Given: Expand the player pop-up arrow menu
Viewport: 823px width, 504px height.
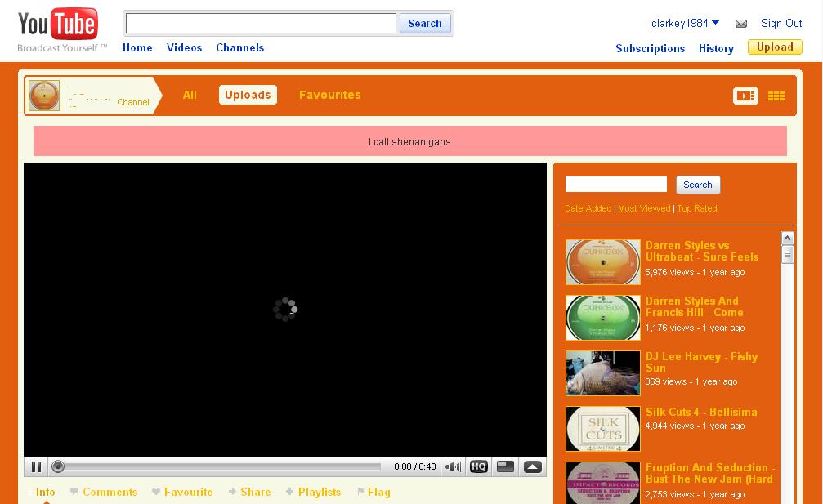Looking at the screenshot, I should [533, 466].
